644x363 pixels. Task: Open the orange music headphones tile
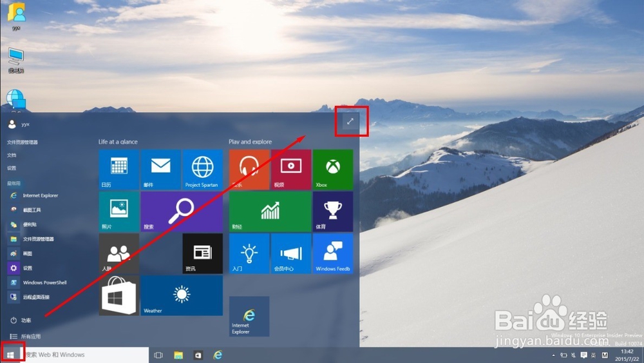click(x=249, y=170)
